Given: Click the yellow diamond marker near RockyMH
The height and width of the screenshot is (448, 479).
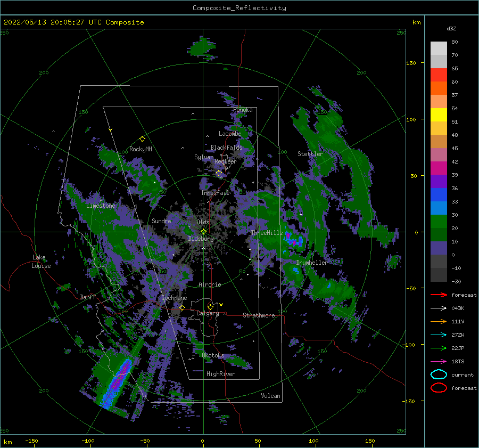Looking at the screenshot, I should click(x=142, y=139).
